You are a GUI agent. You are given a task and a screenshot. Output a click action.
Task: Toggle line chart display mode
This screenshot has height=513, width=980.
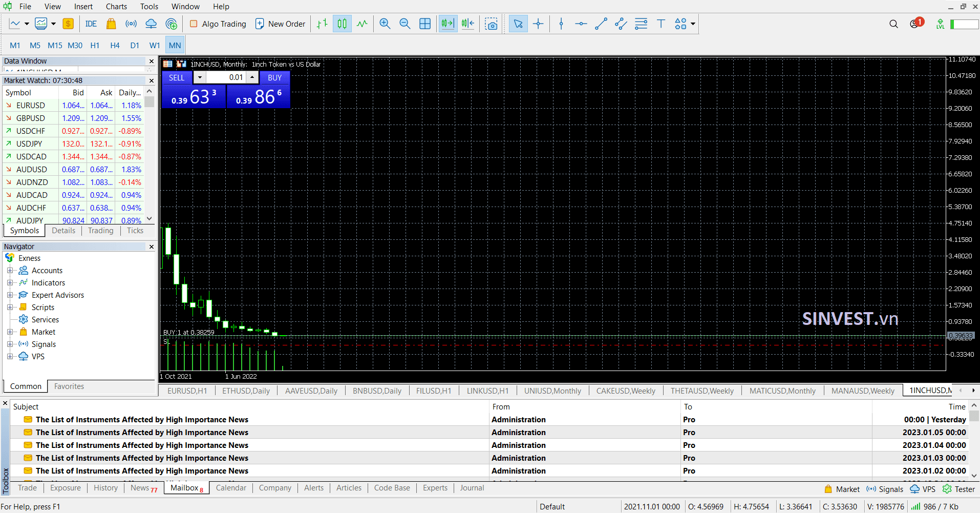[362, 24]
